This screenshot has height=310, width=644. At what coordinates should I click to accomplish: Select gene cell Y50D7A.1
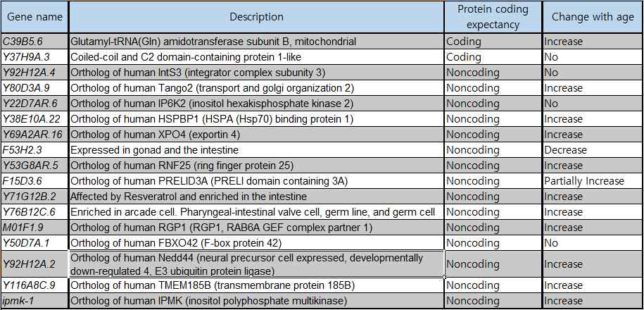34,243
